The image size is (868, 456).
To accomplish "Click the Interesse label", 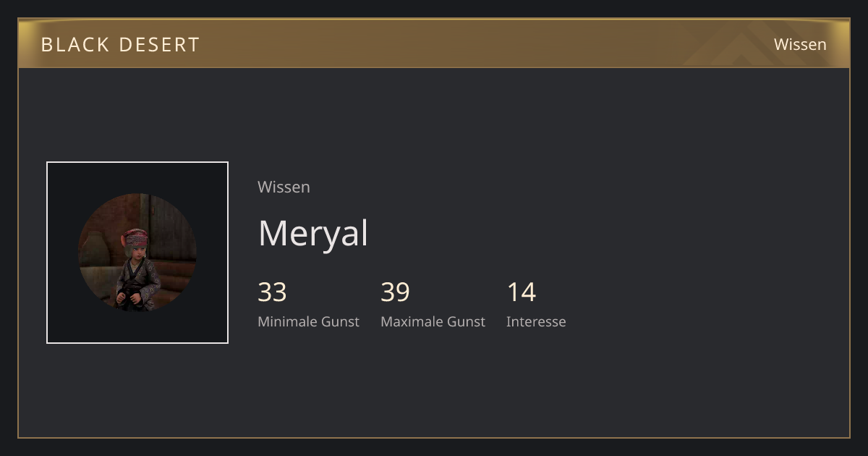I will [x=536, y=321].
